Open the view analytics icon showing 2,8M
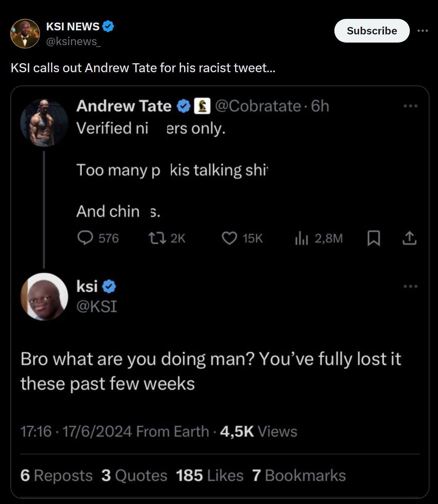Viewport: 438px width, 504px height. 301,238
